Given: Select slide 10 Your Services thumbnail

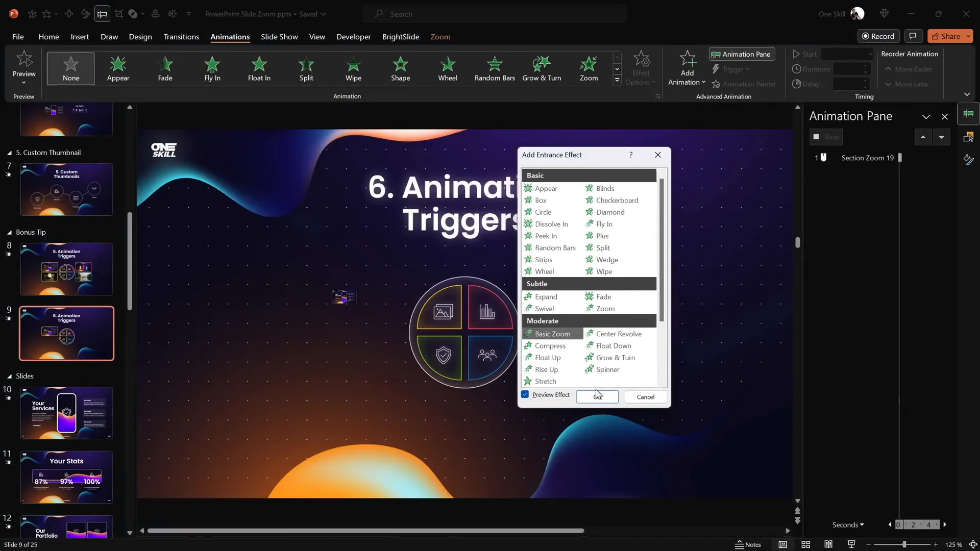Looking at the screenshot, I should click(66, 413).
